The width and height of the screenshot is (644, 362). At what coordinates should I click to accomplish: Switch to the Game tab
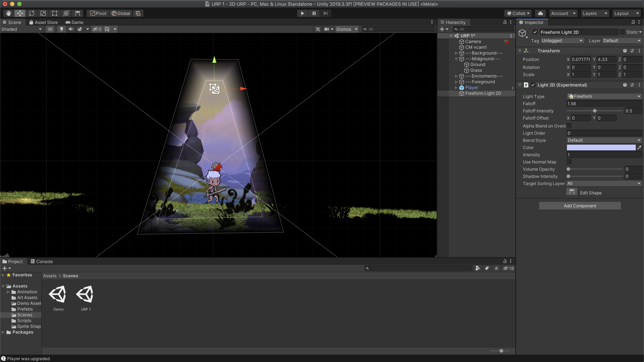(x=74, y=22)
